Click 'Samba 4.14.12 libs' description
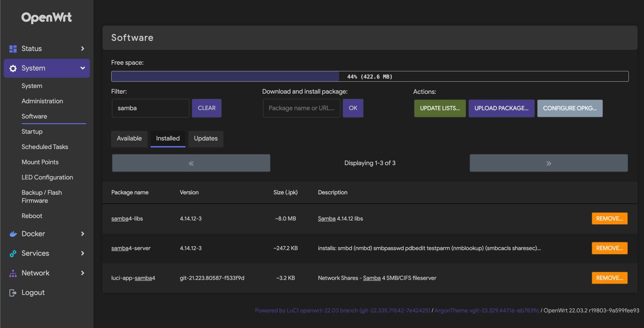The image size is (644, 328). [340, 219]
